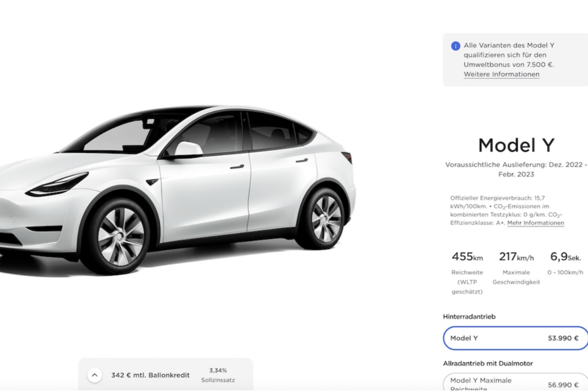Click the Allradantrieb mit Dualmotor label
This screenshot has width=588, height=392.
point(488,363)
